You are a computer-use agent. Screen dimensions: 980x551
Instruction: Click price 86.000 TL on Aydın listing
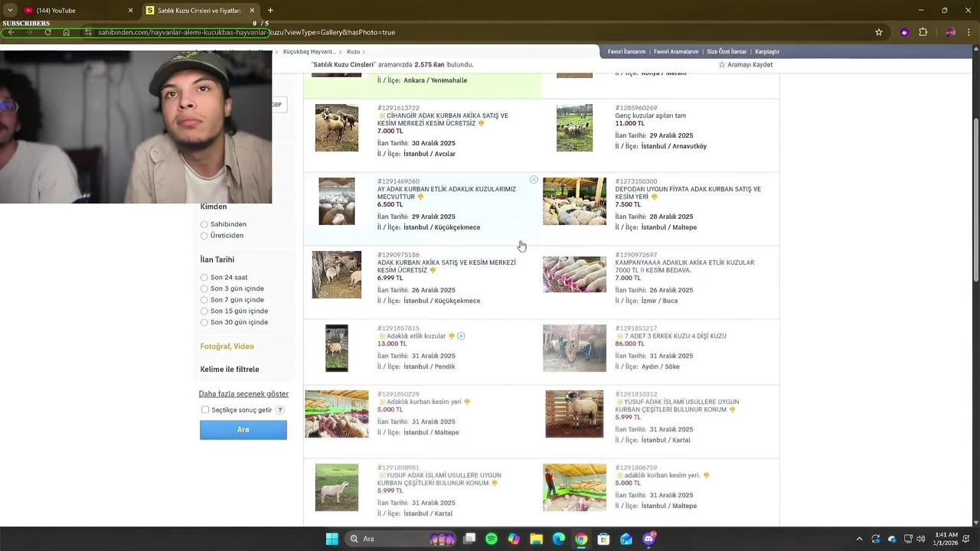coord(629,344)
